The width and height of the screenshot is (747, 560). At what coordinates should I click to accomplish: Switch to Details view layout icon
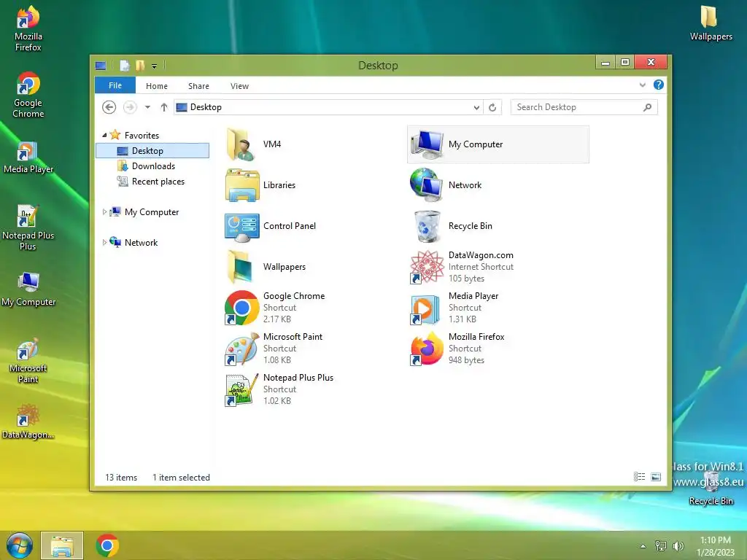pyautogui.click(x=639, y=477)
